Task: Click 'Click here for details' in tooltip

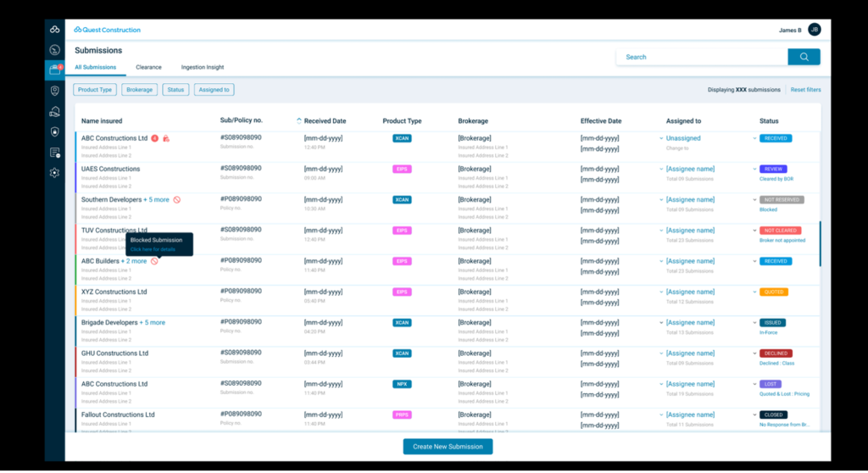Action: [x=153, y=249]
